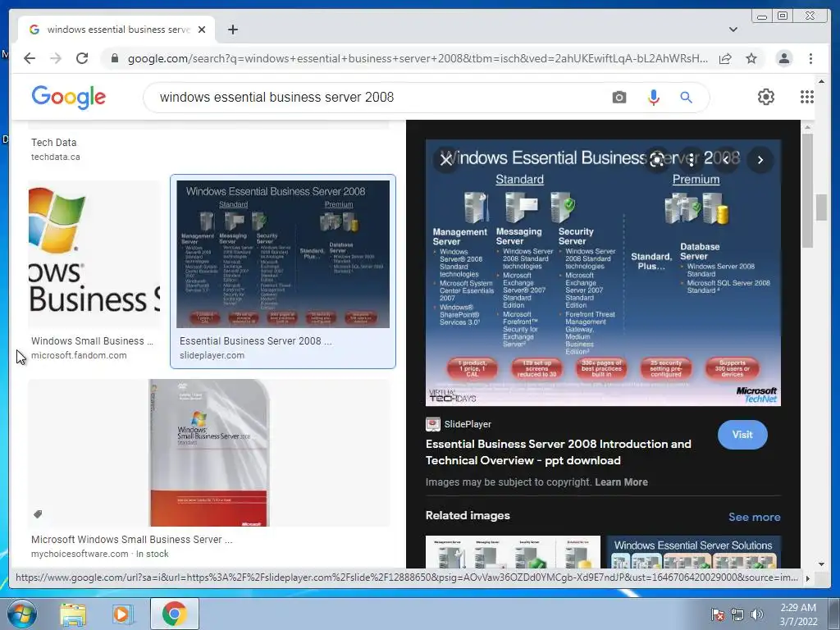Click the page scrollbar down arrow
Screen dimensions: 840x630
pyautogui.click(x=821, y=564)
